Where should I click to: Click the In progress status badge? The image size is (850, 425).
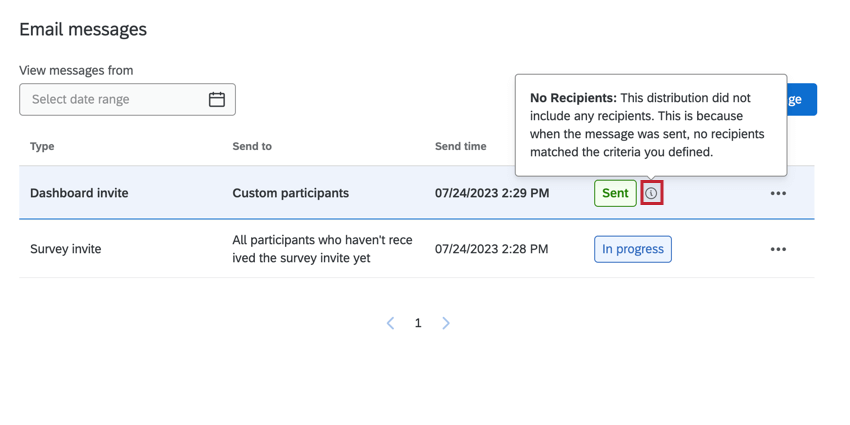(x=632, y=249)
